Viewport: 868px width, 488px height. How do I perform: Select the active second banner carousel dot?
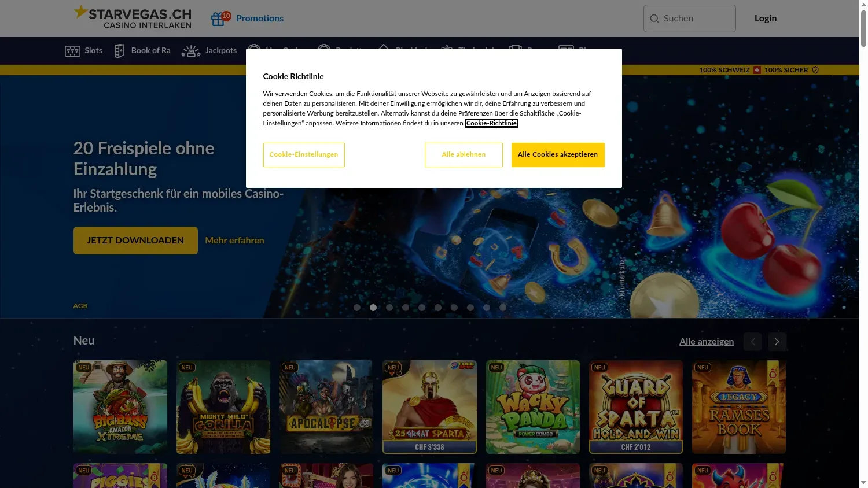tap(373, 308)
